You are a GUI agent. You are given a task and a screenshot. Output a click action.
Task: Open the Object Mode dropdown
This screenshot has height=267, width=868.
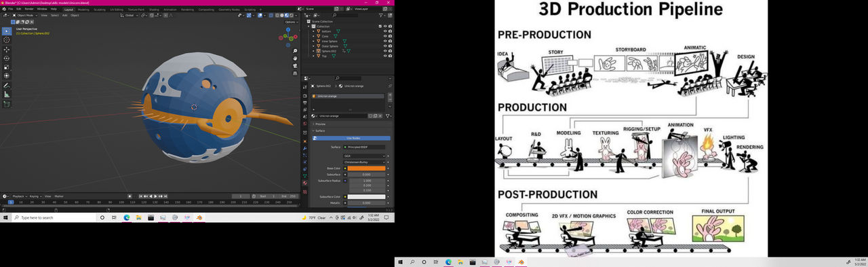click(25, 15)
